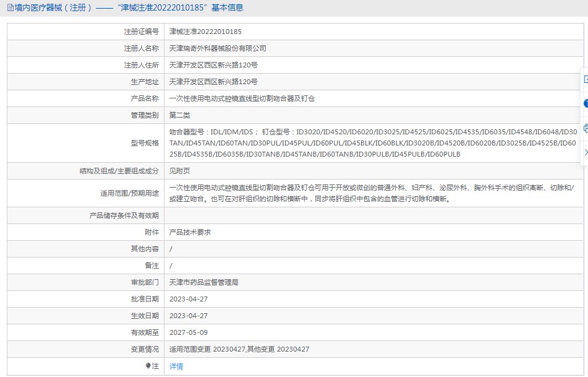Select approving authority 天津市药品监督管理局

[x=203, y=282]
